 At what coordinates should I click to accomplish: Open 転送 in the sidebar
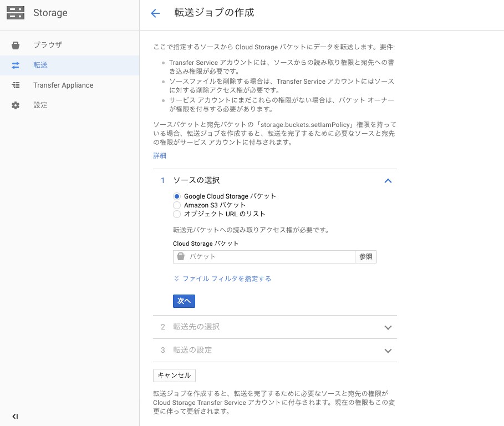click(x=70, y=65)
